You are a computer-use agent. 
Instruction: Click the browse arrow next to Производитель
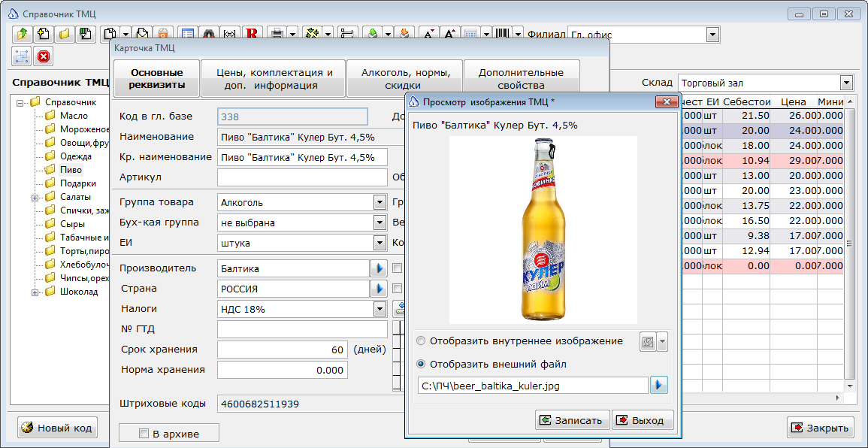tap(378, 268)
